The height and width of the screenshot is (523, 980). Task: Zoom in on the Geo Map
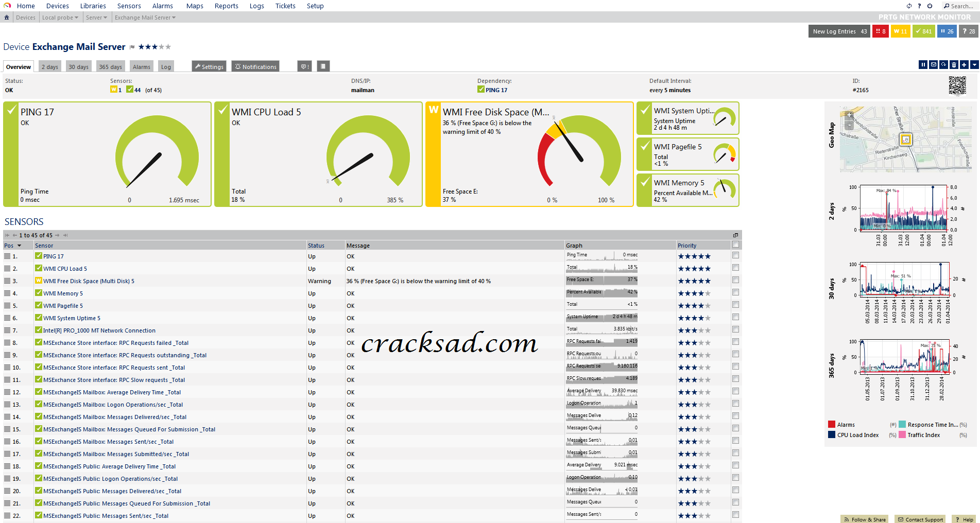point(849,115)
